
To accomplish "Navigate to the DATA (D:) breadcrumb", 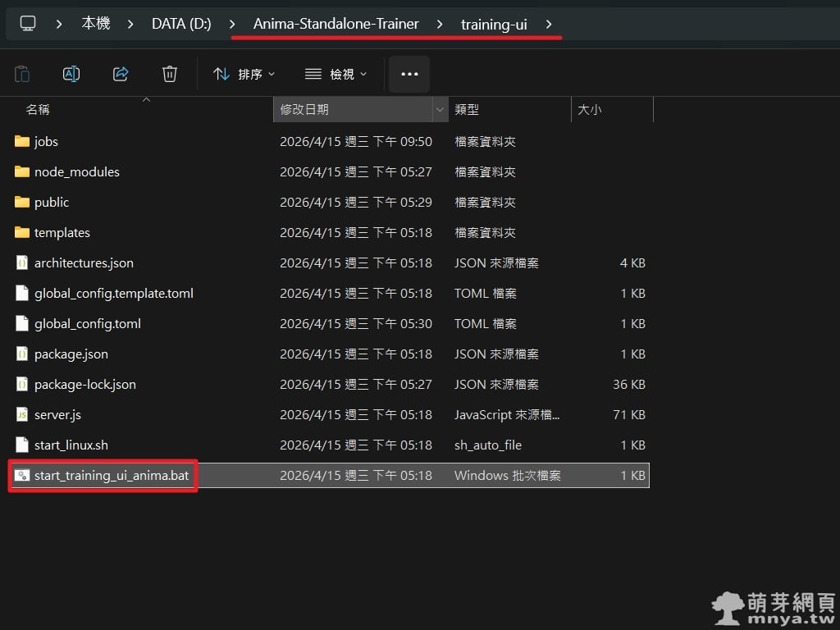I will (181, 24).
